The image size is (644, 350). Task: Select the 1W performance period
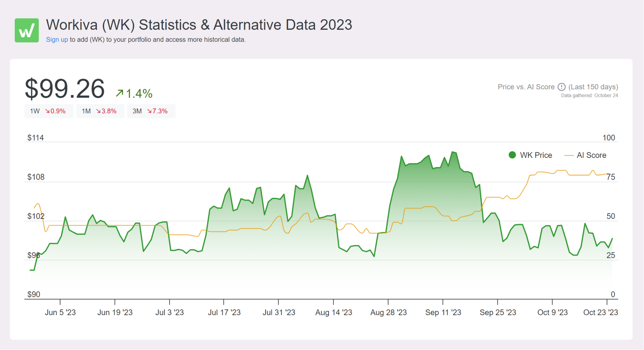pyautogui.click(x=48, y=111)
